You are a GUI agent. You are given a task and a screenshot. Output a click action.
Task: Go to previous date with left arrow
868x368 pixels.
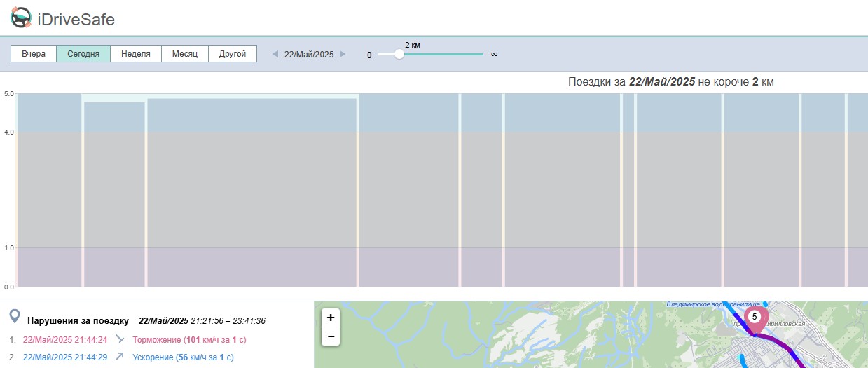tap(275, 54)
